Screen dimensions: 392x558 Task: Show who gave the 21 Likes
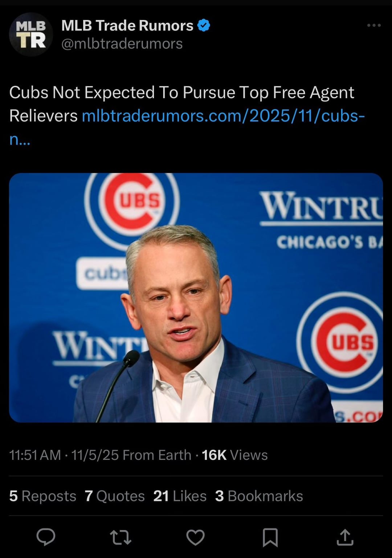[180, 496]
